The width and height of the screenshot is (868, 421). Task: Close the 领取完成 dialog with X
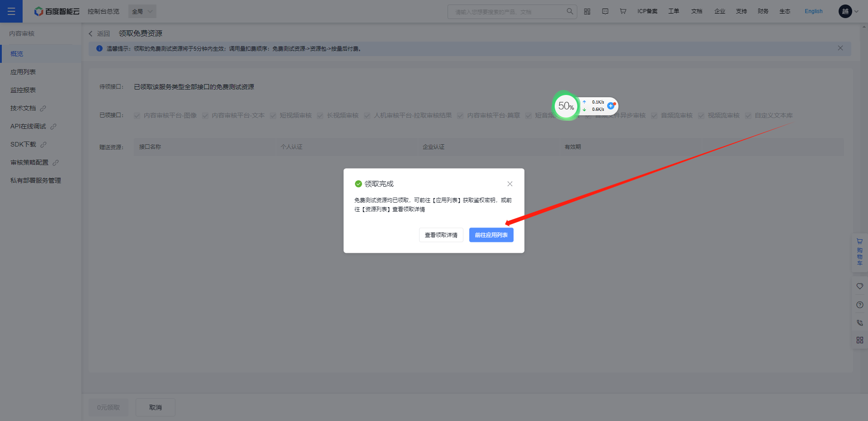click(x=509, y=184)
